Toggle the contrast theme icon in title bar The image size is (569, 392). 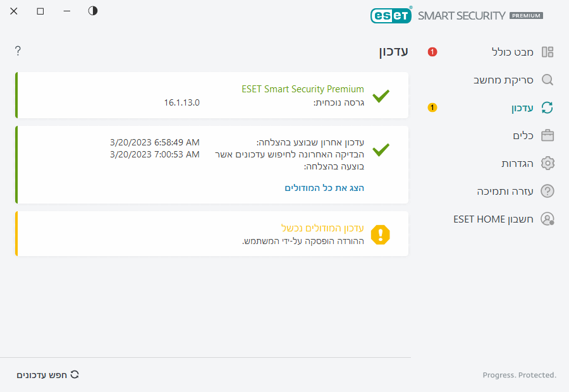(x=93, y=11)
